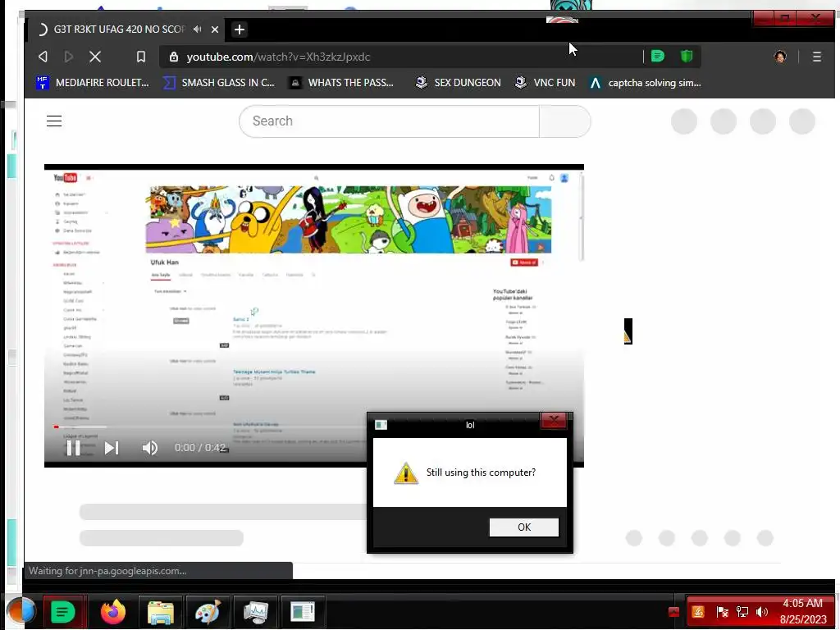Seek along the video progress bar

210,427
